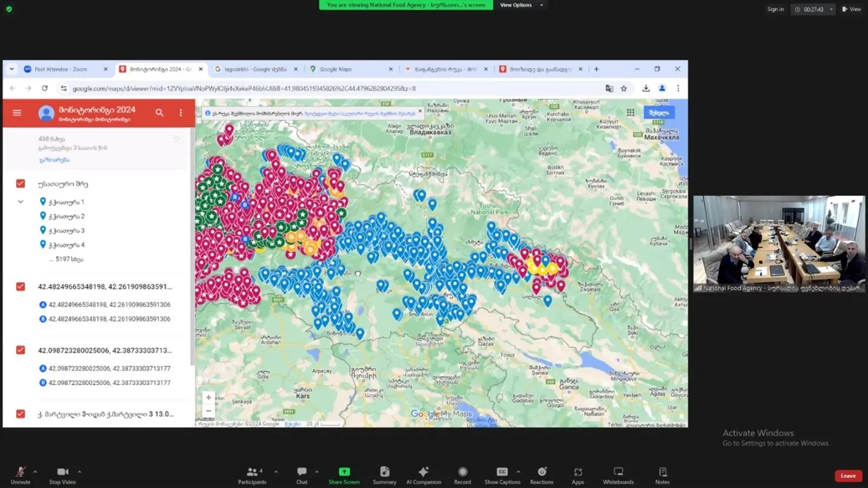Click the green encryption shield icon
This screenshot has height=488, width=868.
click(8, 9)
